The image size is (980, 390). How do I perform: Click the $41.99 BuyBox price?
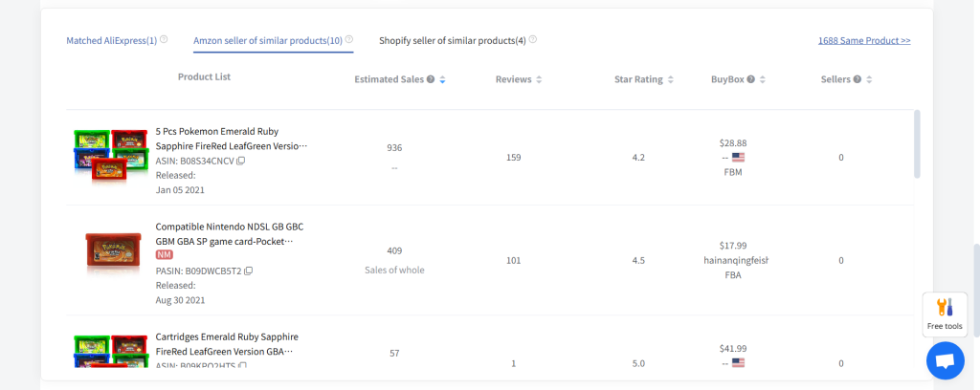733,349
